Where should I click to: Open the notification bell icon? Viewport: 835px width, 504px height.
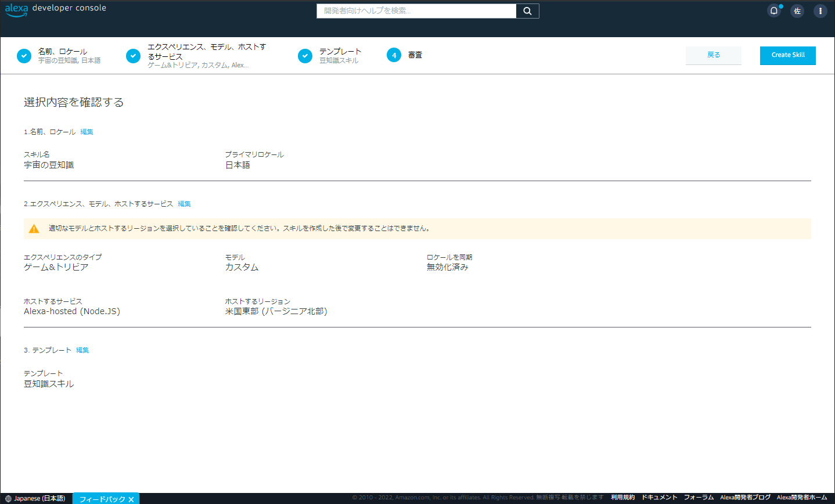pyautogui.click(x=773, y=10)
